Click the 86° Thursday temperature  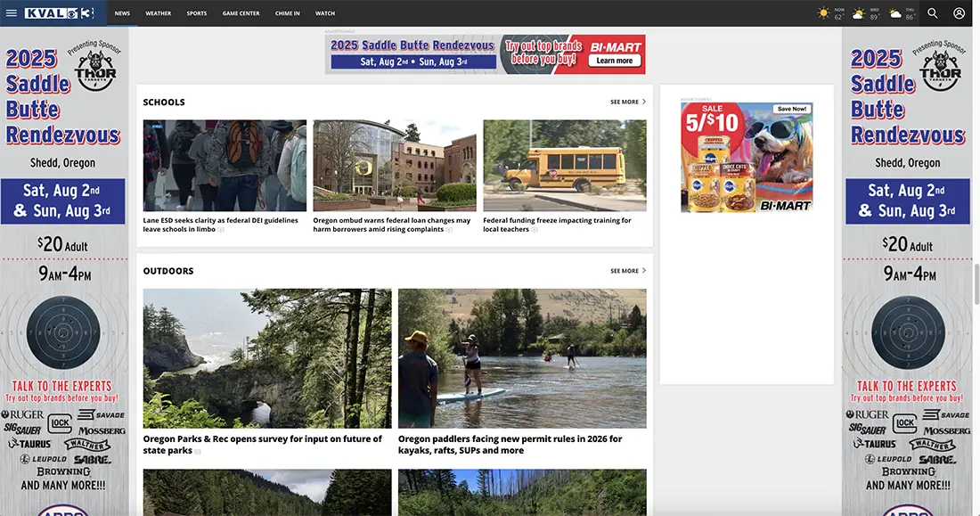(x=910, y=17)
